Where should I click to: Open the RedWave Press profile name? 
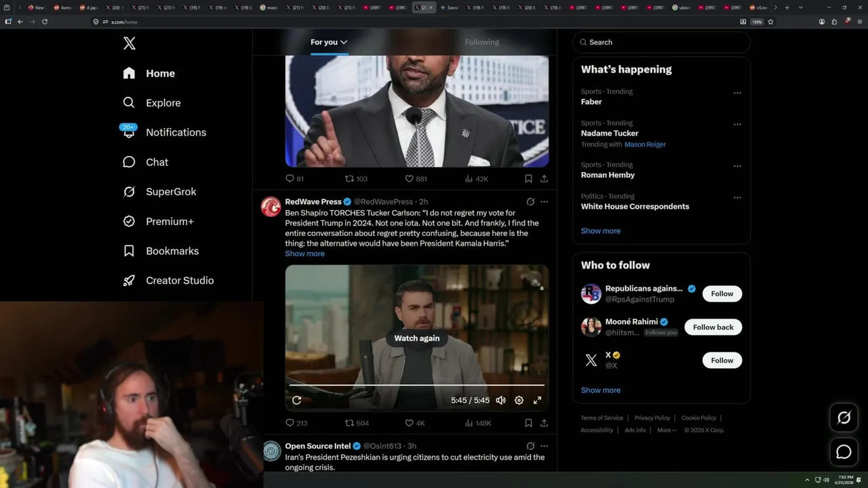(x=313, y=201)
